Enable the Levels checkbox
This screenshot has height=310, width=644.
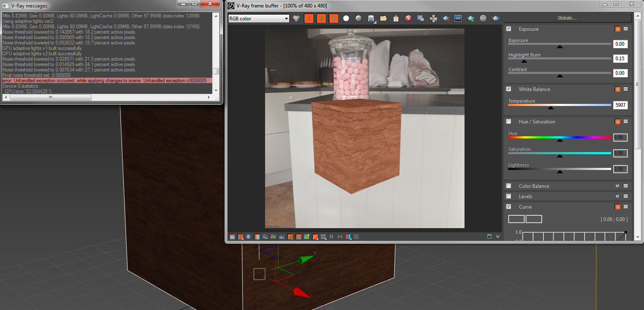pos(509,197)
